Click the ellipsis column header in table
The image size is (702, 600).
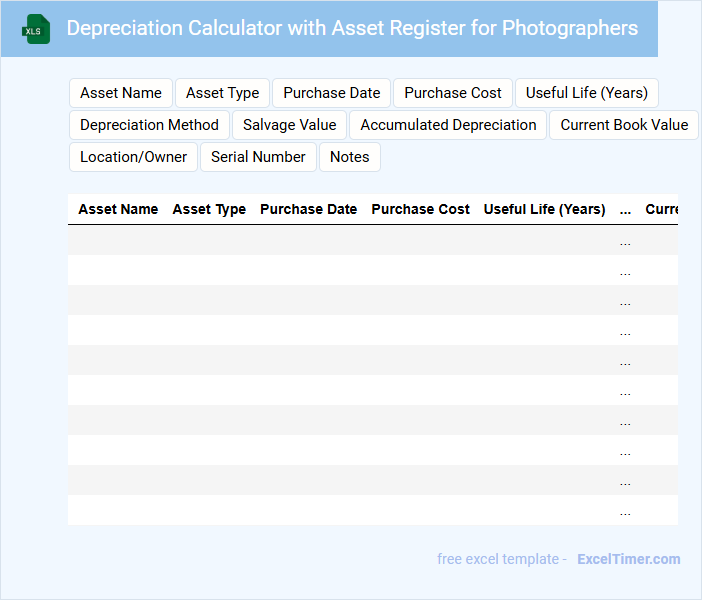point(625,210)
